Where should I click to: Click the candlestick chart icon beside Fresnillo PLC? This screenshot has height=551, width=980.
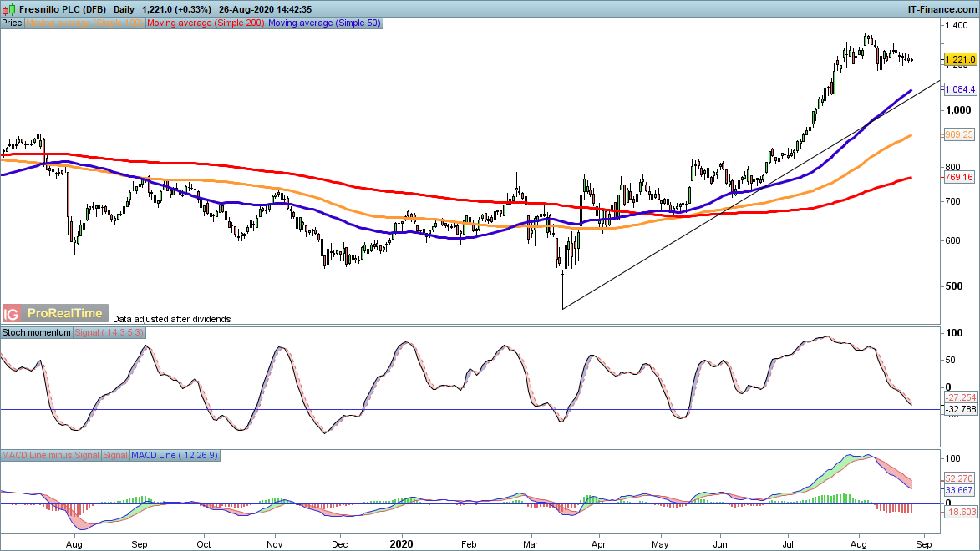click(8, 8)
